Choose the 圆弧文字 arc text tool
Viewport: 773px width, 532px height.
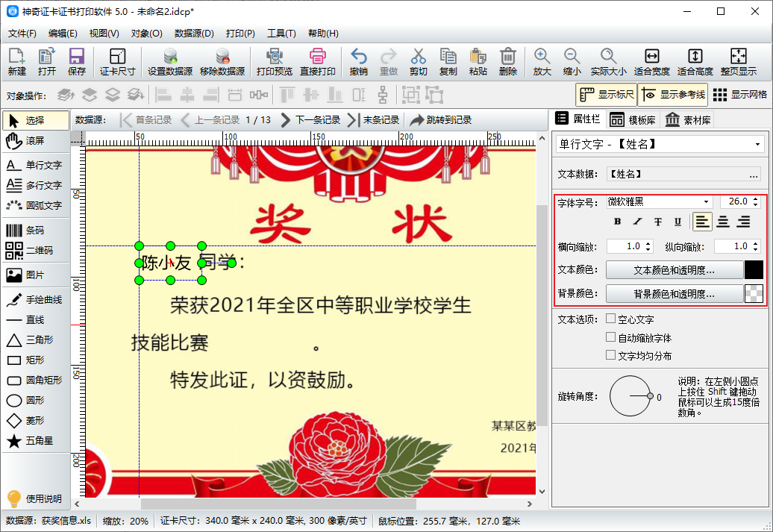[x=34, y=205]
